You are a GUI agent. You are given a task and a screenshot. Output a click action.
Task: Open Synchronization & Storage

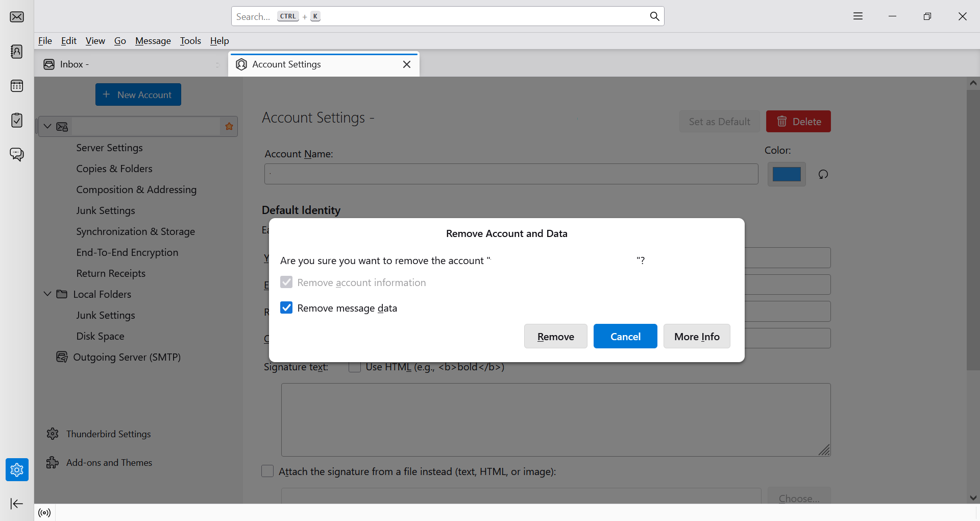coord(135,231)
